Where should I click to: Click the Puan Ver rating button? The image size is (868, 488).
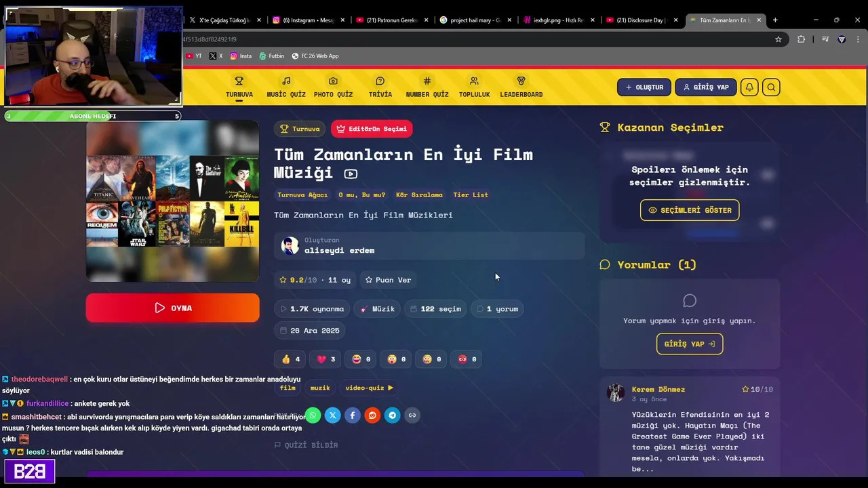pyautogui.click(x=388, y=280)
